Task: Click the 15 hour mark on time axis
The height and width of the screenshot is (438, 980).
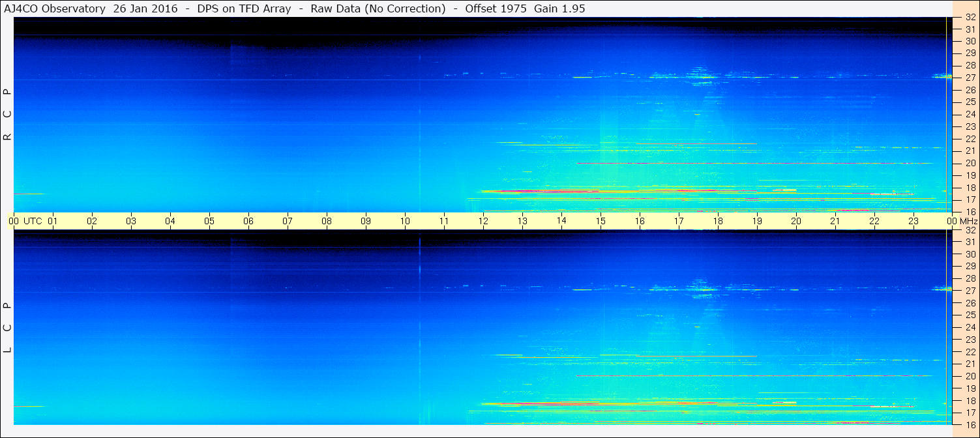Action: click(x=601, y=221)
